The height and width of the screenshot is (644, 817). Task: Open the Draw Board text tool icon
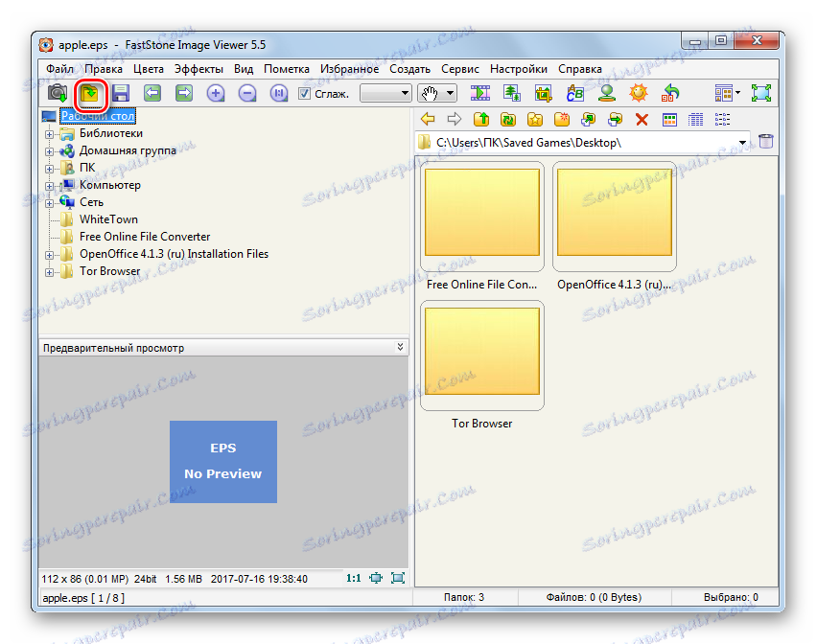pos(574,94)
